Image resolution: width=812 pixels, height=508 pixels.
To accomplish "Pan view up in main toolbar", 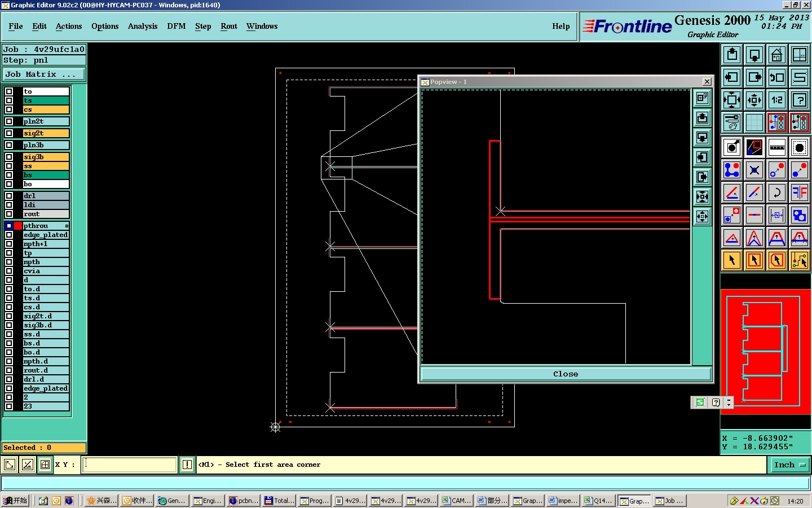I will coord(732,55).
